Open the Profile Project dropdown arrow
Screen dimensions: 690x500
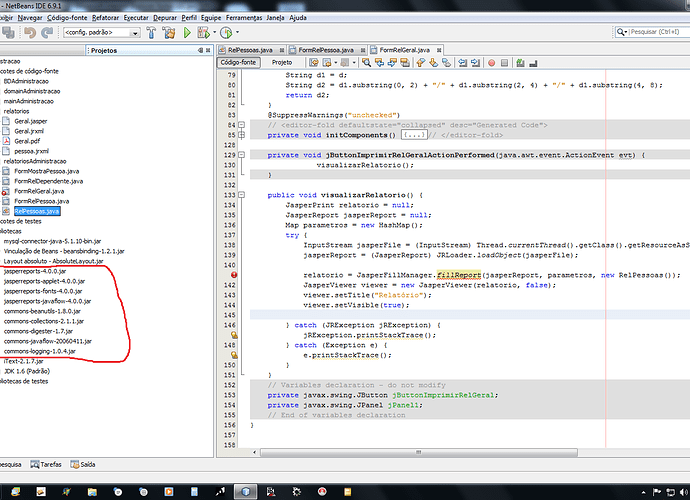click(238, 32)
